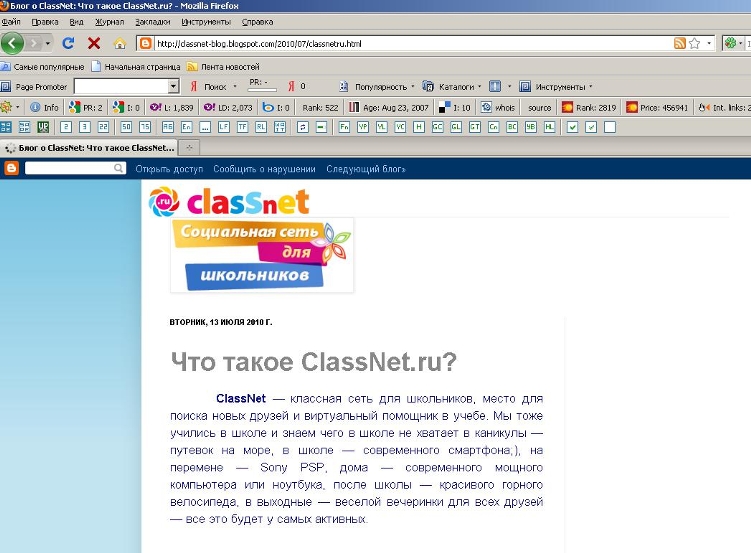Check Google PR: 2 indicator
This screenshot has height=553, width=751.
[x=86, y=107]
